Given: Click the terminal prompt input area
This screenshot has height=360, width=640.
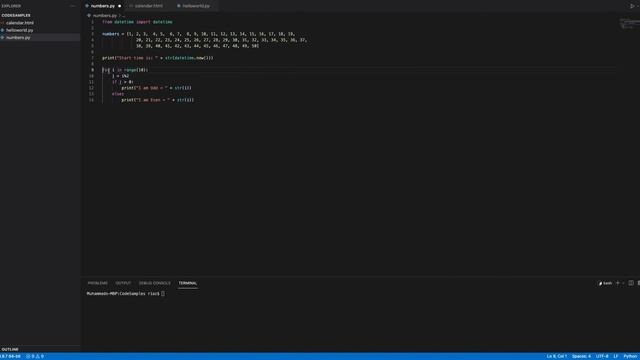Looking at the screenshot, I should (163, 293).
